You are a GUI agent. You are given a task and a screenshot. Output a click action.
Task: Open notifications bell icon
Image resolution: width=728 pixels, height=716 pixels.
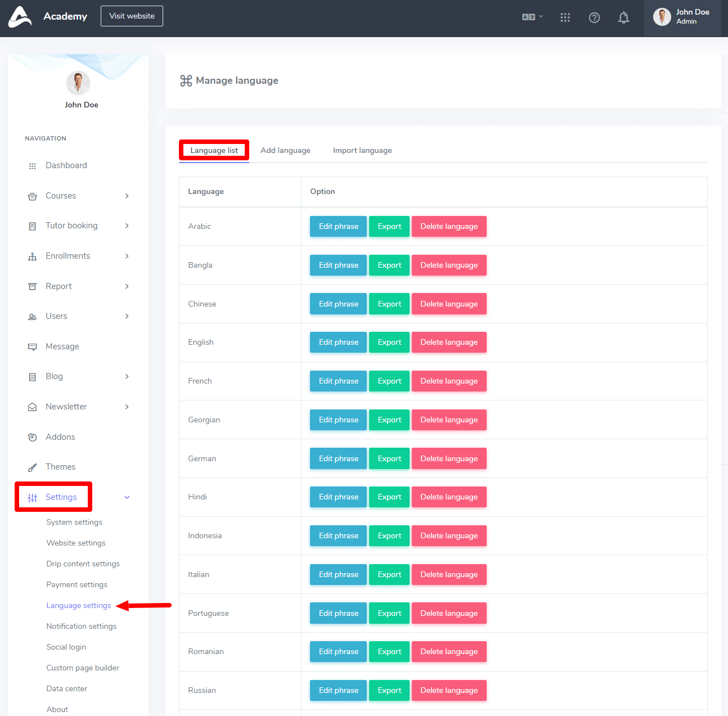click(623, 17)
